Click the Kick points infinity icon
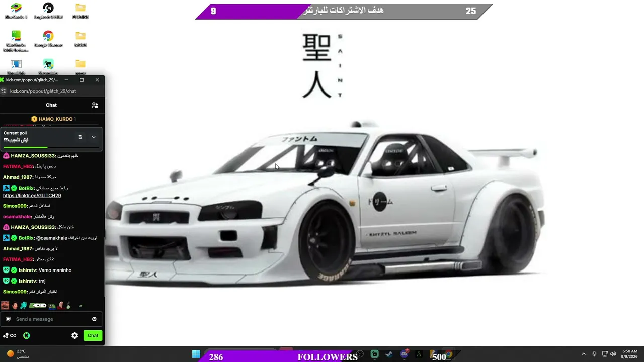The height and width of the screenshot is (362, 644). [x=10, y=335]
